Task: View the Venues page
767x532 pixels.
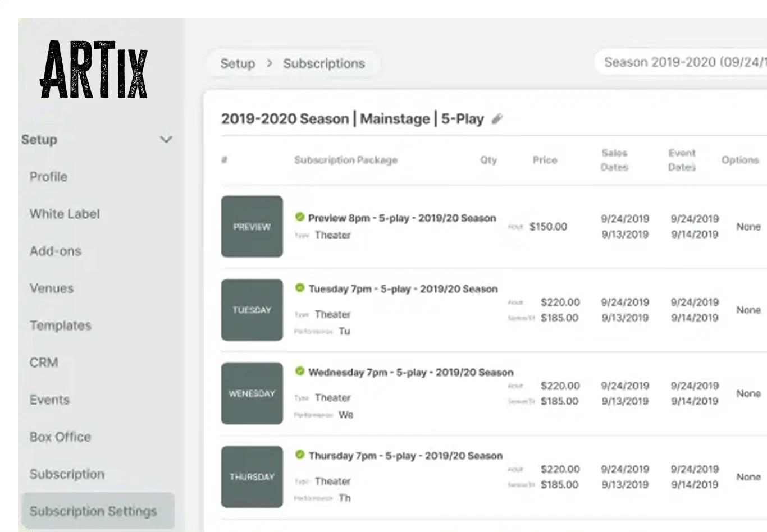Action: point(51,288)
